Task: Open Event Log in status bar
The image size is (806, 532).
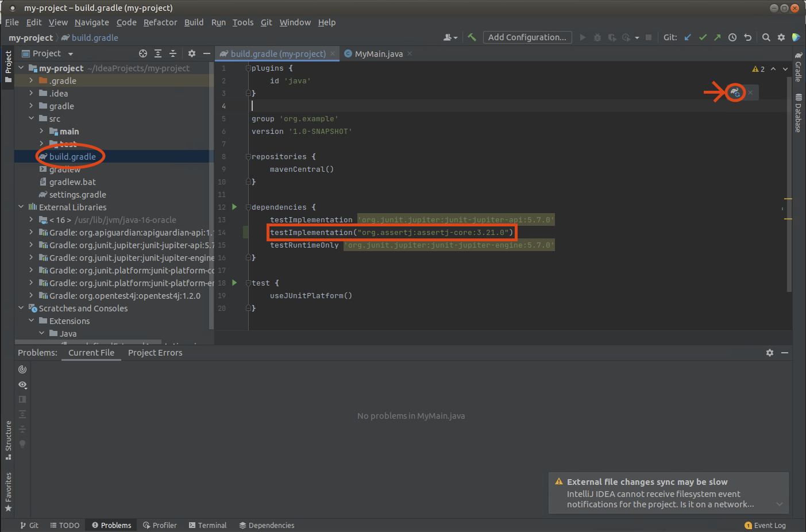Action: click(765, 525)
